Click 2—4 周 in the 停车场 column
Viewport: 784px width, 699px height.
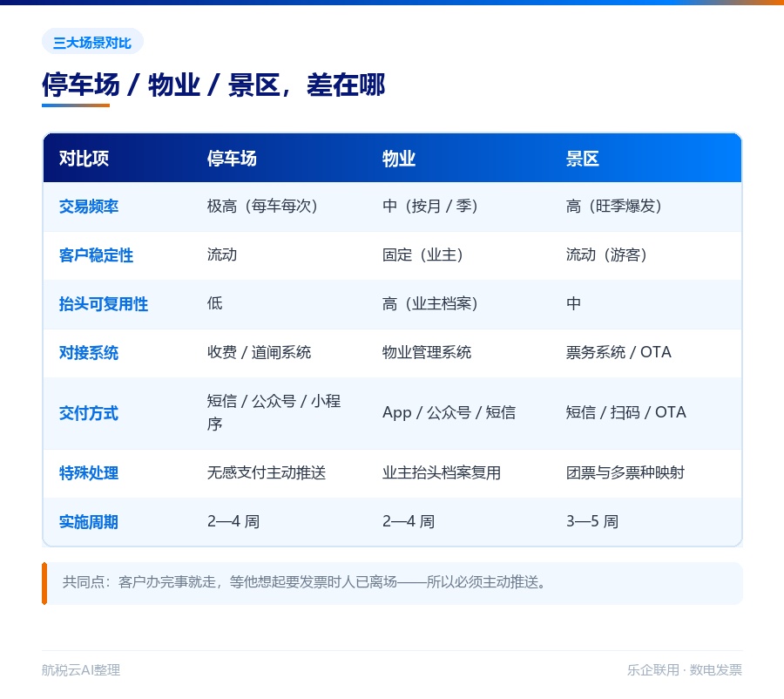[x=233, y=521]
